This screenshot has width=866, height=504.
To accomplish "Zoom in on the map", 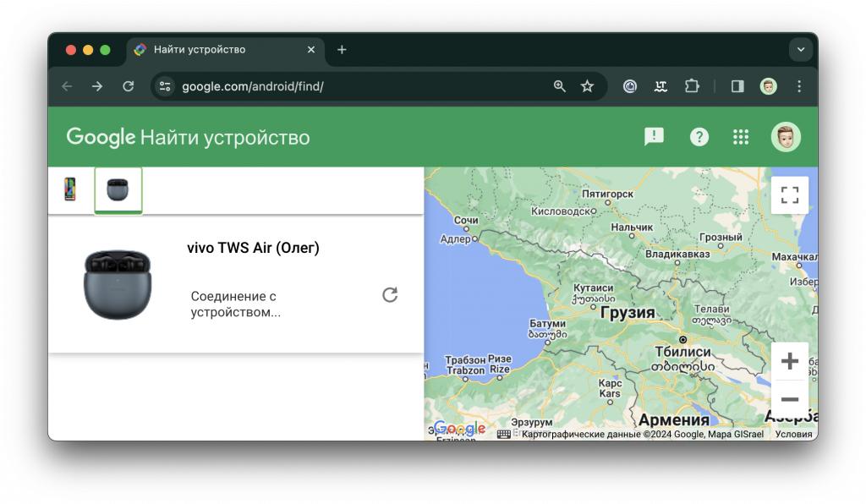I will [x=789, y=362].
